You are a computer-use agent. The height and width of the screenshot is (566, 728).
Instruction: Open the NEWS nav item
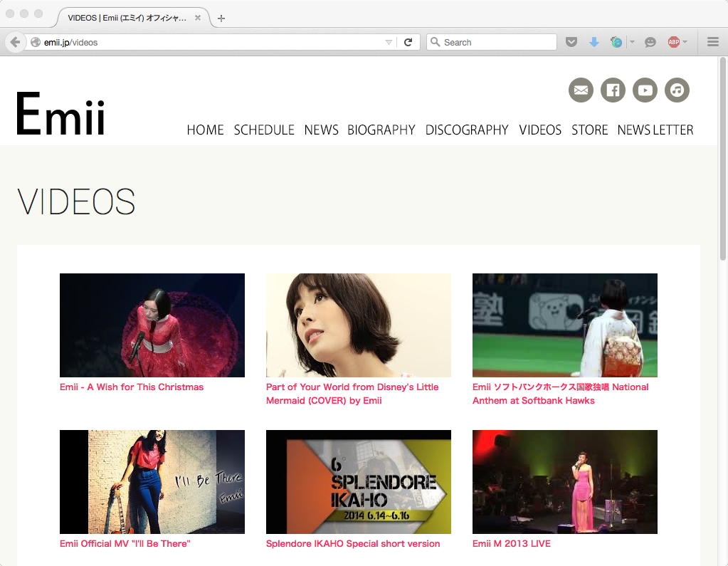[321, 130]
